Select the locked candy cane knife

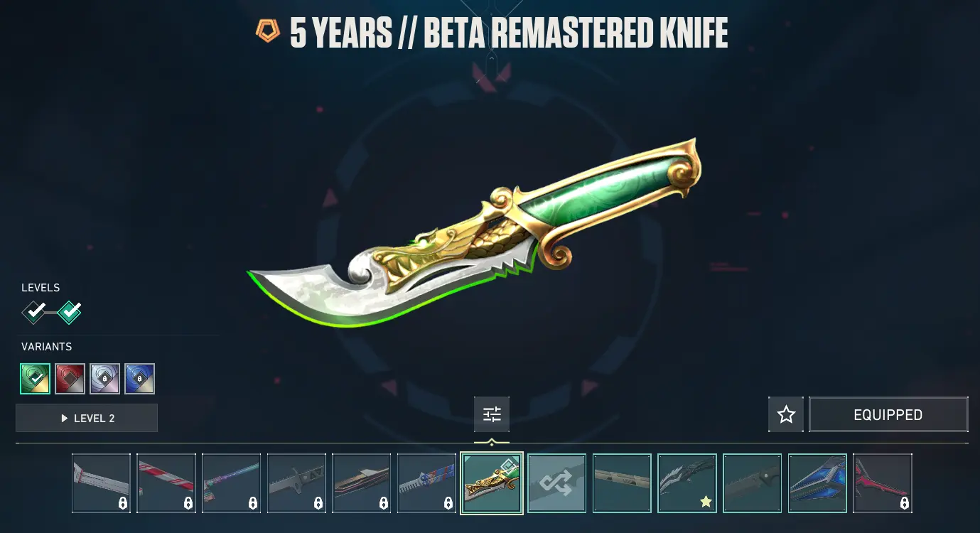pos(166,483)
